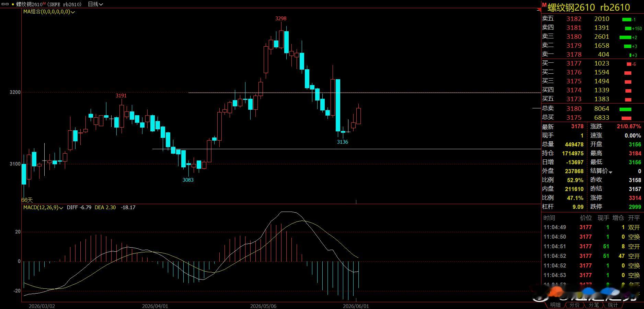Select the 11:04:50 空换 tick row
This screenshot has height=309, width=644.
pos(592,237)
